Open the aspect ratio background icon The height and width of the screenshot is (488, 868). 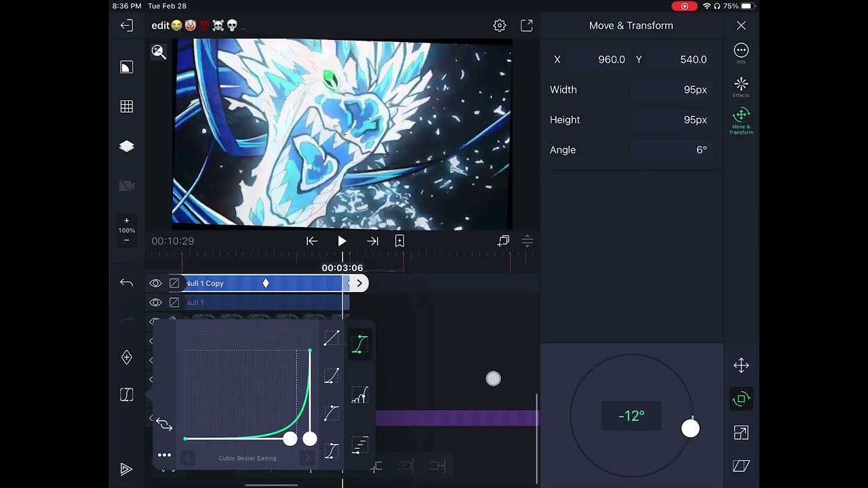pos(127,67)
